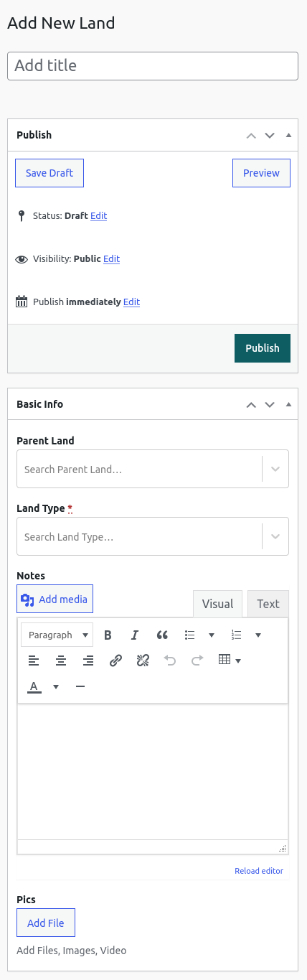Focus the Add title field
Image resolution: width=307 pixels, height=980 pixels.
coord(153,65)
